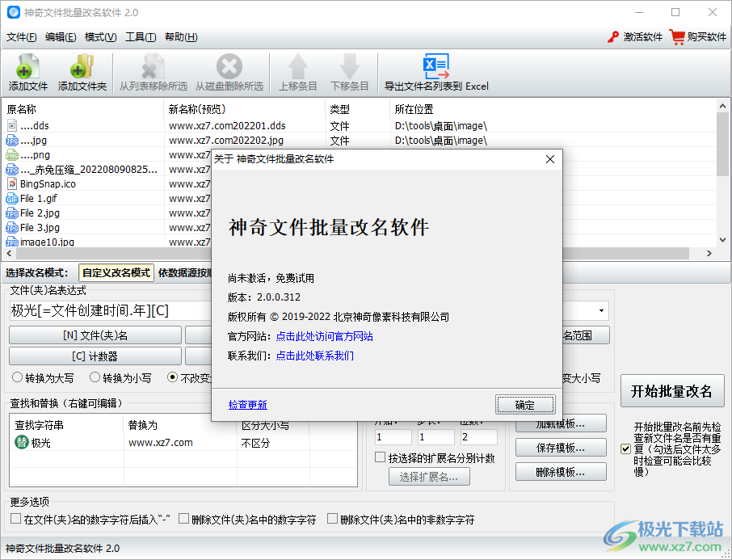Click the 所在位置 column header
732x560 pixels.
tap(553, 109)
